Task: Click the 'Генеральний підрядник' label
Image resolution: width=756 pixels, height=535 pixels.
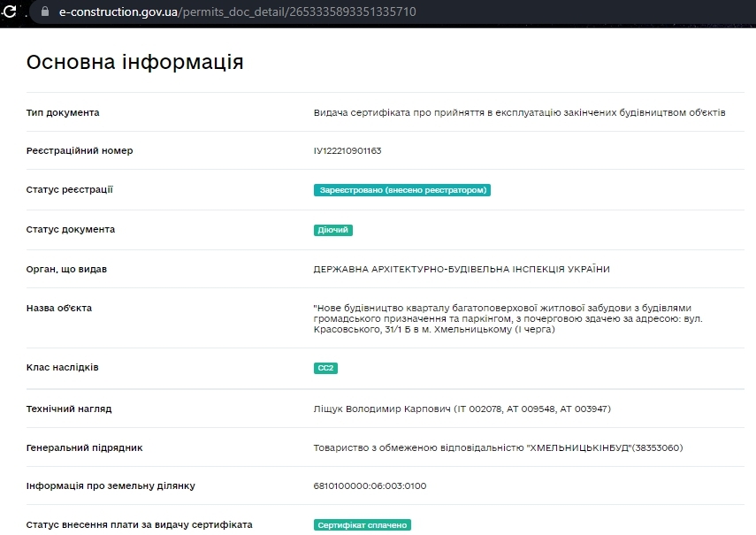Action: pos(84,447)
